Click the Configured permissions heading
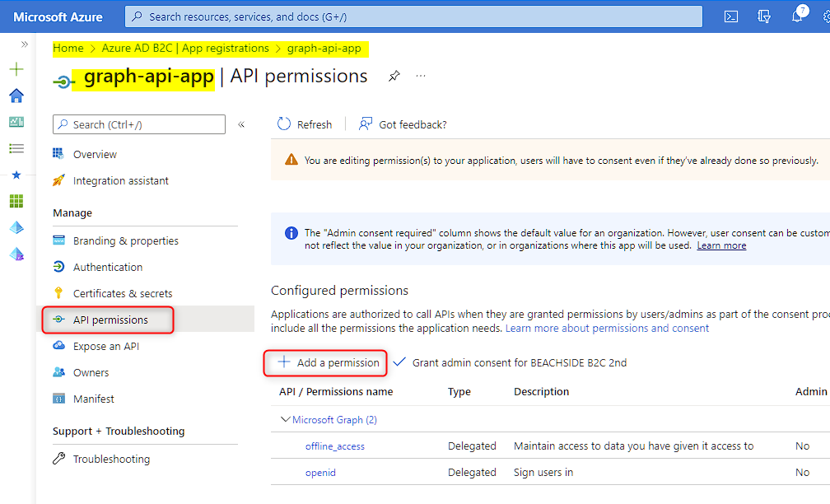830x504 pixels. [x=339, y=291]
